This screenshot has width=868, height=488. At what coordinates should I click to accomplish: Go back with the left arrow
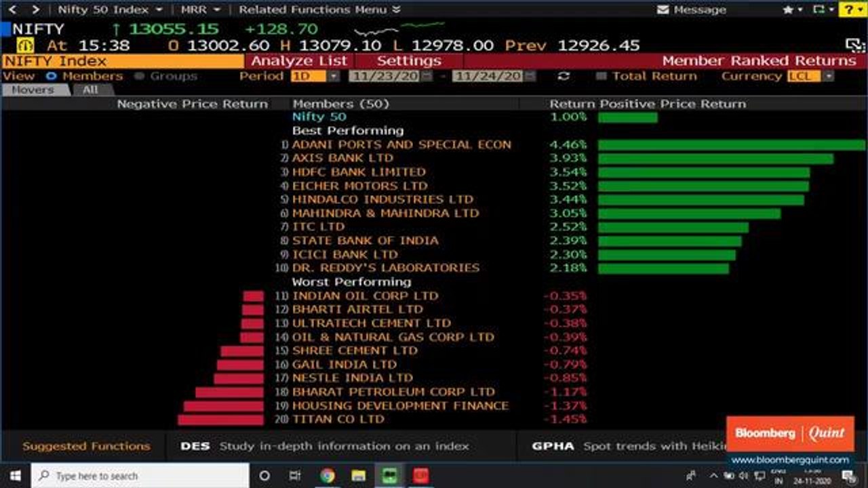click(14, 9)
